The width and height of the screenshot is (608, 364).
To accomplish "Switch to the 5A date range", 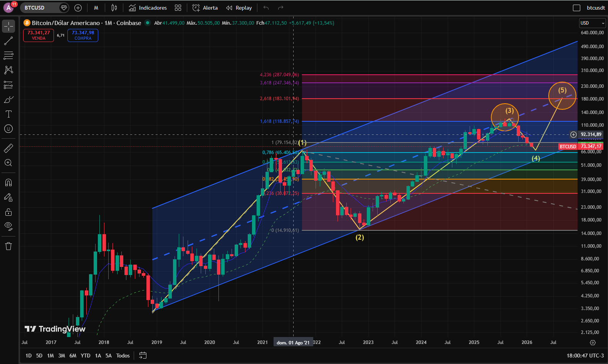I will [x=109, y=356].
